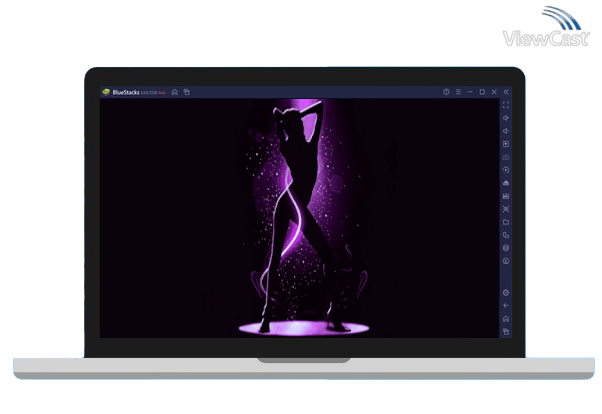Open the hamburger menu in title bar
602x414 pixels.
458,92
